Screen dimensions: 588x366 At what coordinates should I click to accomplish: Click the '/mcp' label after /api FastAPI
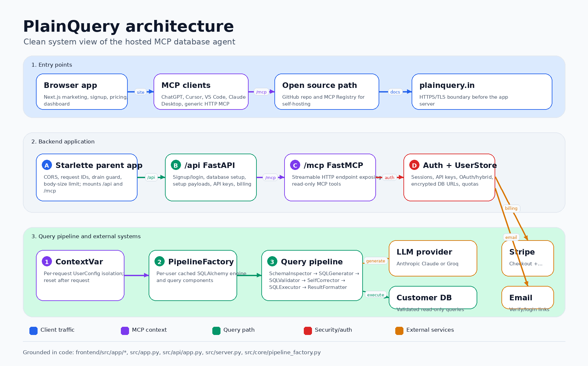(x=270, y=177)
